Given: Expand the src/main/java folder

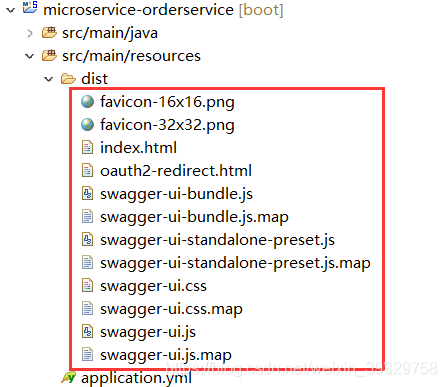Looking at the screenshot, I should (x=30, y=33).
